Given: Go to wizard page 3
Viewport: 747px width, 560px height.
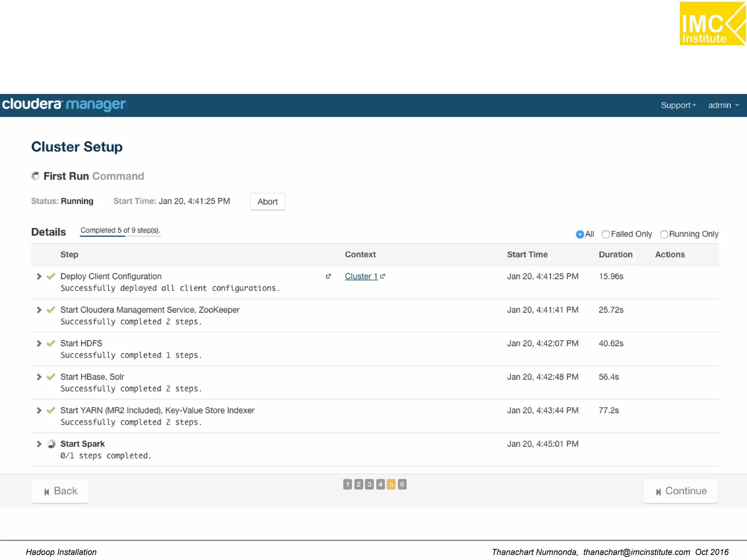Looking at the screenshot, I should pyautogui.click(x=369, y=484).
